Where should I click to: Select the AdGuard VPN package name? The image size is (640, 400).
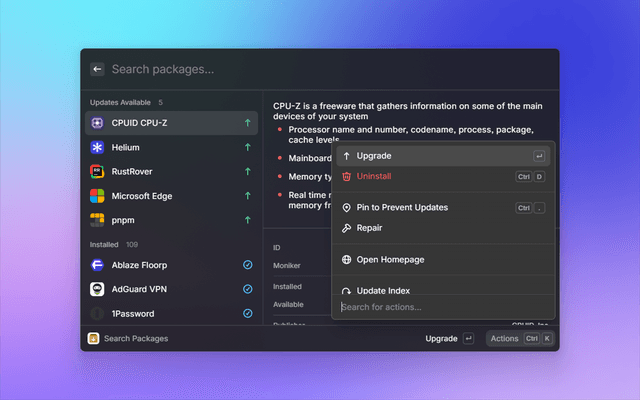[x=139, y=289]
